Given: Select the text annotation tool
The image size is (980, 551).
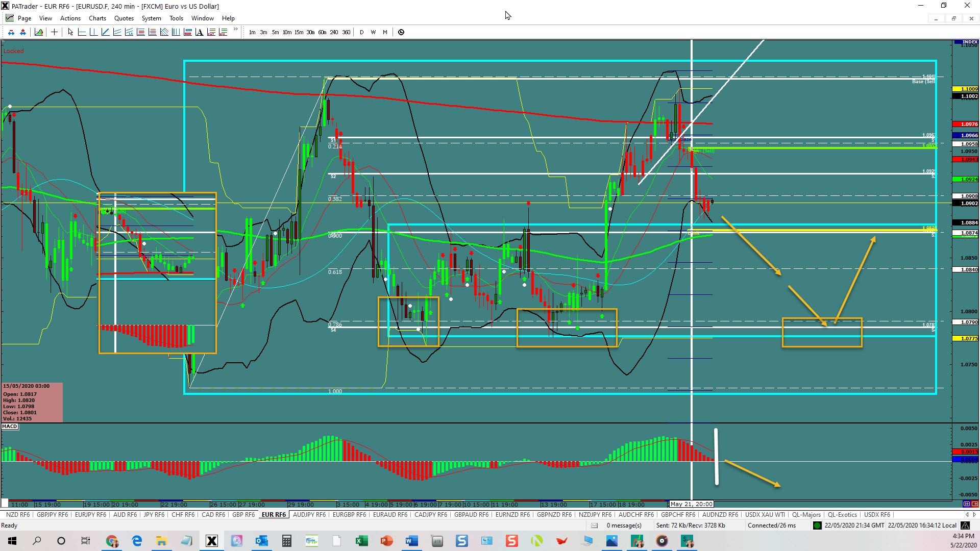Looking at the screenshot, I should click(199, 32).
